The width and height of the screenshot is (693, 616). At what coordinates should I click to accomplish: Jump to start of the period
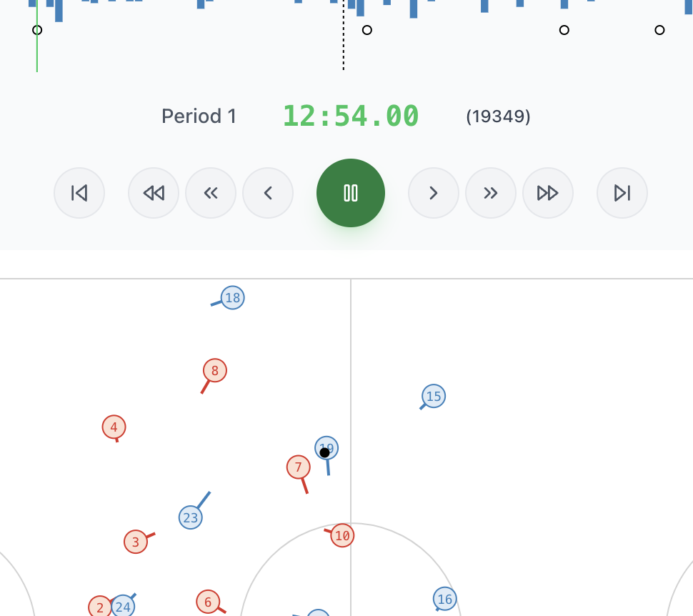(79, 193)
